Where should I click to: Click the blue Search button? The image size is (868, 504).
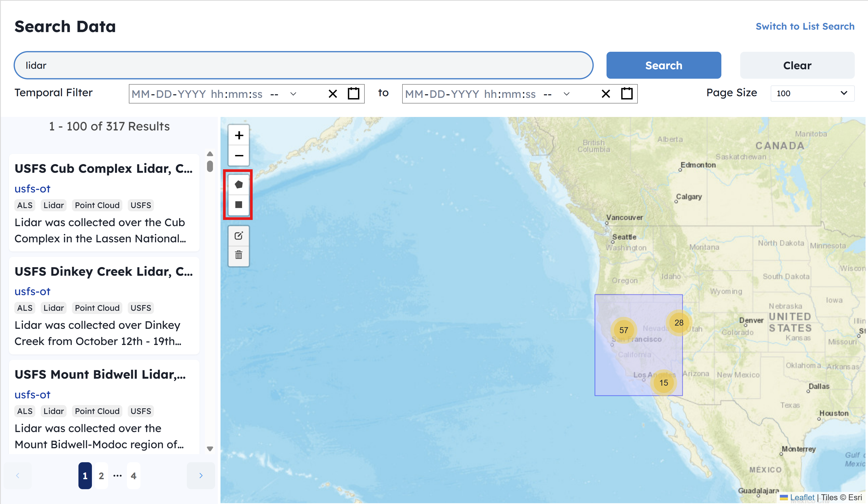663,65
